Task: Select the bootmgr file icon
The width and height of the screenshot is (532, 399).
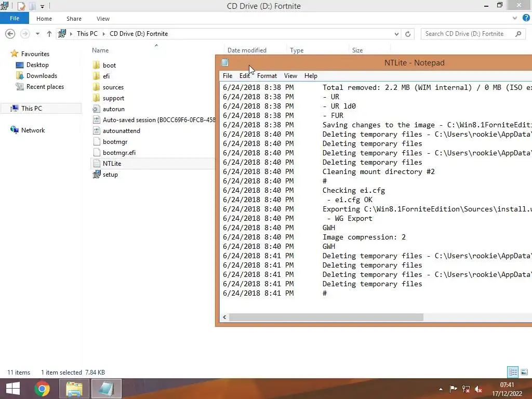Action: 96,141
